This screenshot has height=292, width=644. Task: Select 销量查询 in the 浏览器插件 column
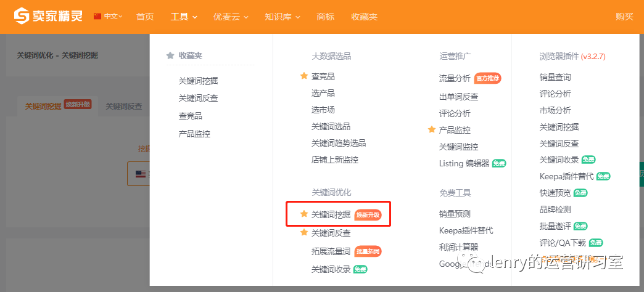555,77
